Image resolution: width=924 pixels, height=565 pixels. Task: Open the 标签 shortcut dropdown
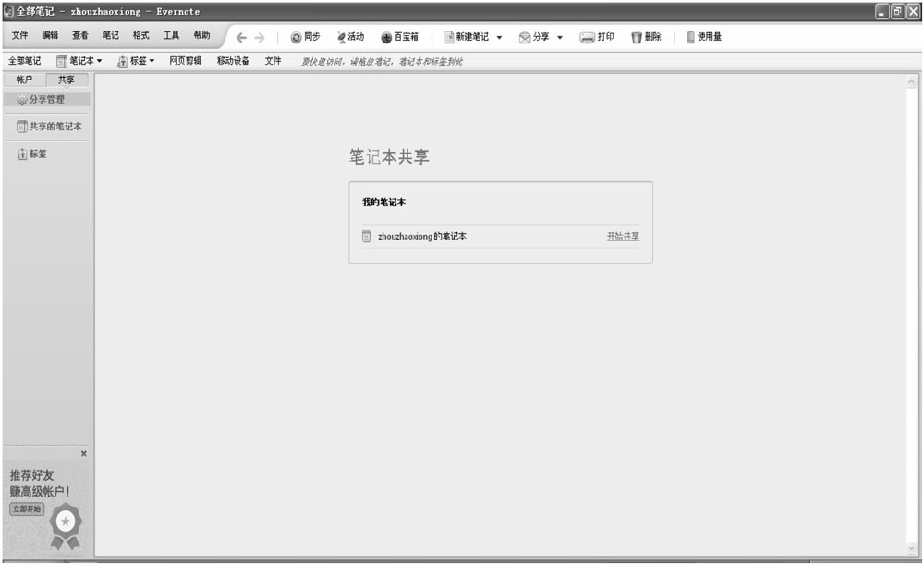coord(136,61)
